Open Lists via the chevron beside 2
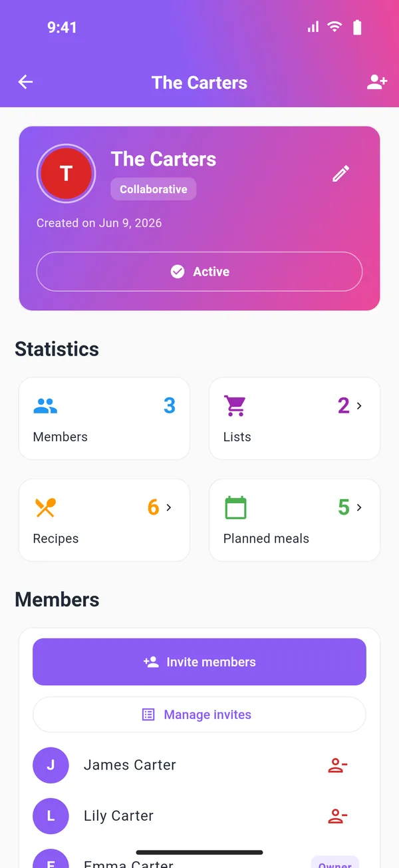This screenshot has width=399, height=868. click(359, 405)
